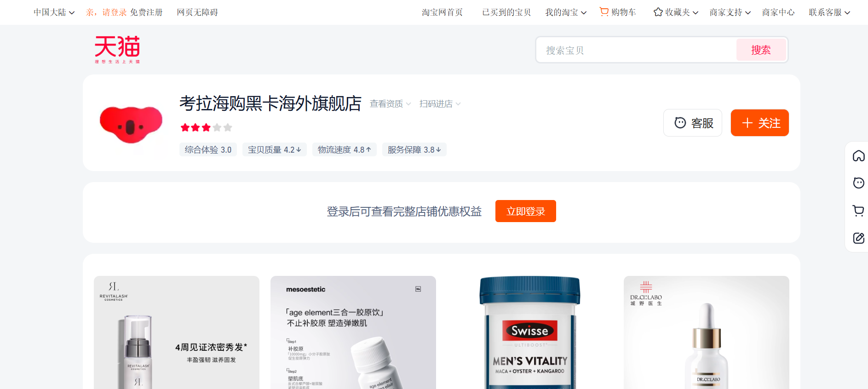The width and height of the screenshot is (868, 389).
Task: Click the store star rating
Action: coord(206,127)
